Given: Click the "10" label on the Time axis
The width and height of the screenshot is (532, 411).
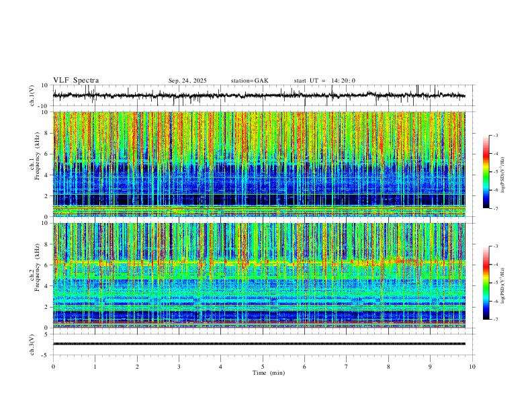Looking at the screenshot, I should point(472,367).
